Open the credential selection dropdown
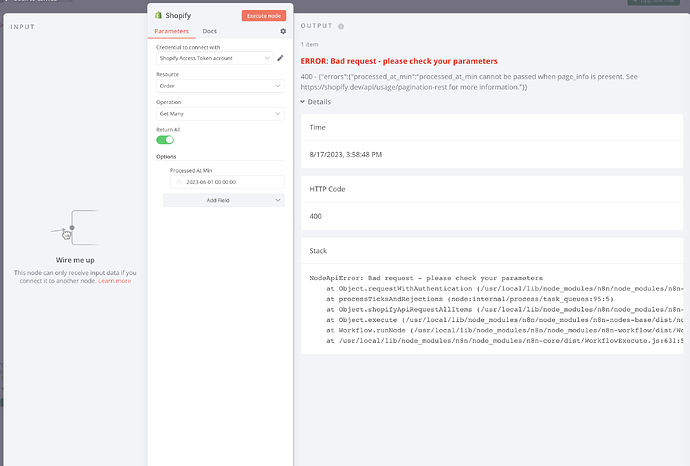 214,58
